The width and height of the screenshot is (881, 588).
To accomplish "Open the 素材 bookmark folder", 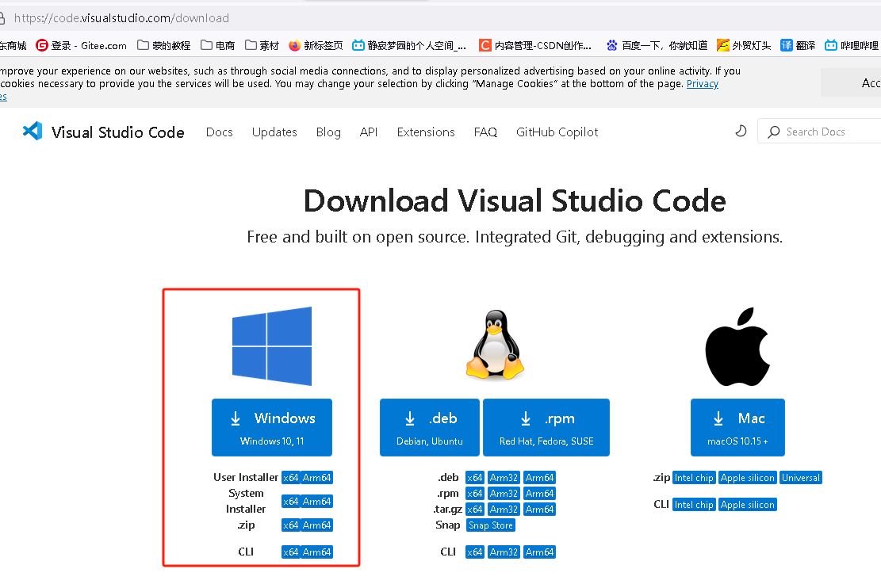I will 262,45.
